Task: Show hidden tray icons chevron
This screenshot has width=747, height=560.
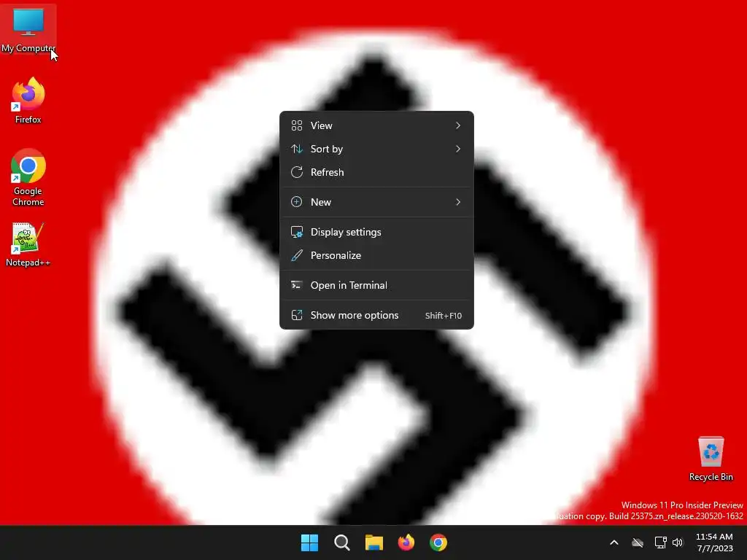Action: (x=614, y=542)
